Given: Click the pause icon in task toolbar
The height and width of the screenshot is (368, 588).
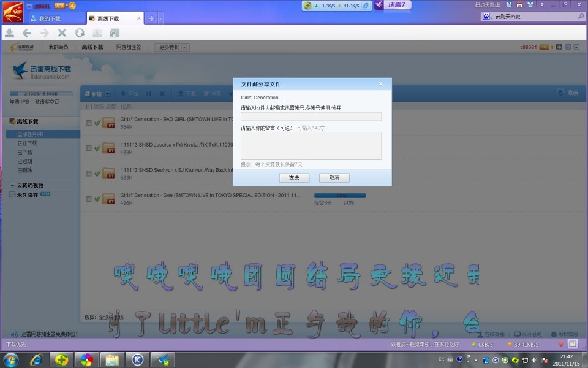Looking at the screenshot, I should 149,93.
